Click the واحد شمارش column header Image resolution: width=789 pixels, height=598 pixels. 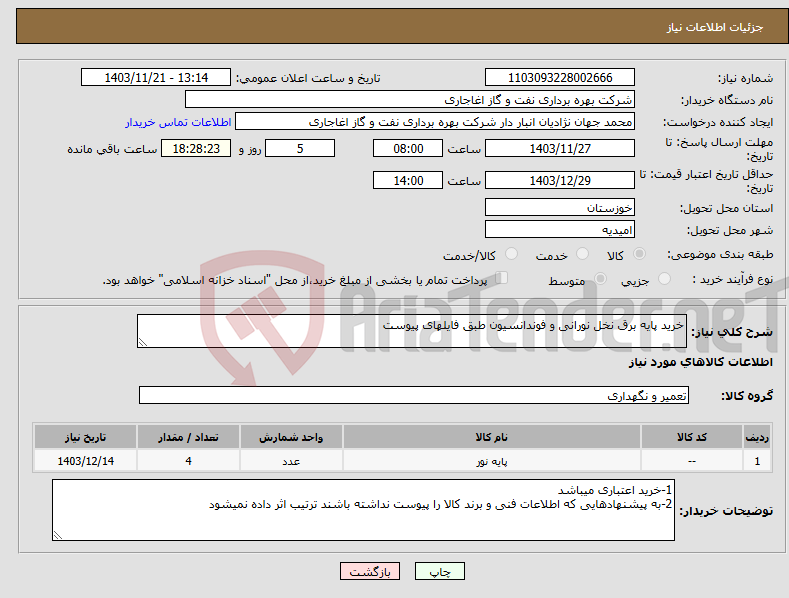pyautogui.click(x=291, y=437)
